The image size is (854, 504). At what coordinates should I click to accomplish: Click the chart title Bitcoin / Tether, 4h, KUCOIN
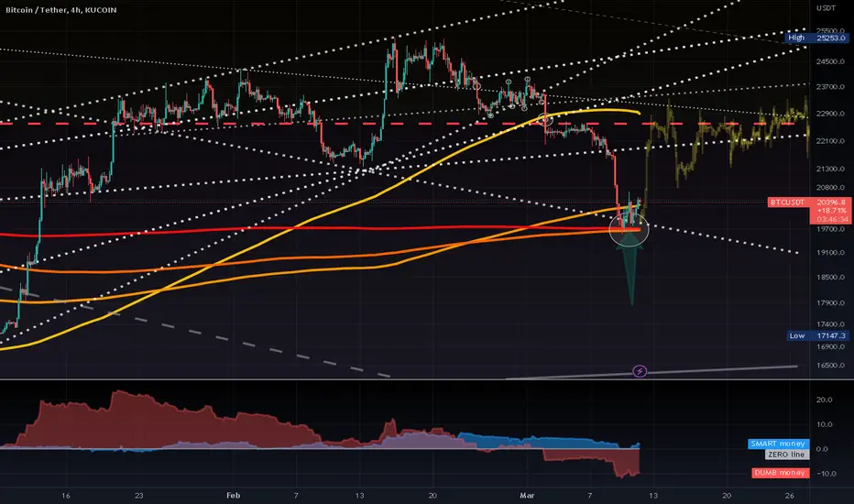pos(61,10)
